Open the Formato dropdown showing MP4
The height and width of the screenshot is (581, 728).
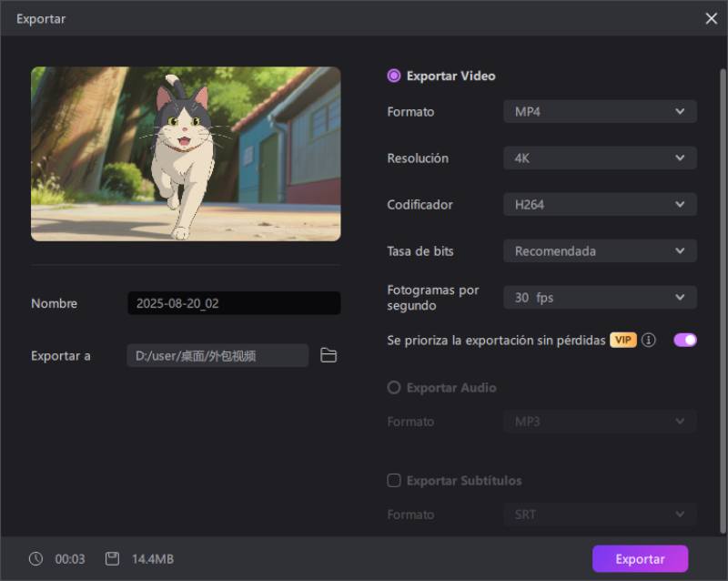click(x=599, y=111)
